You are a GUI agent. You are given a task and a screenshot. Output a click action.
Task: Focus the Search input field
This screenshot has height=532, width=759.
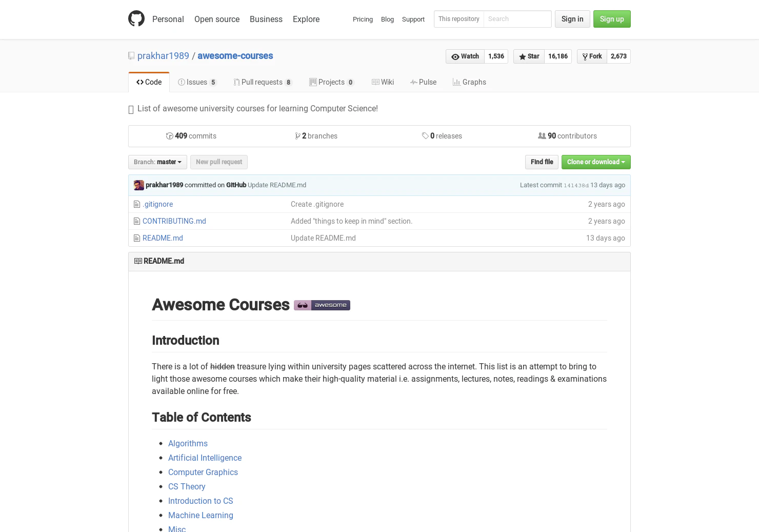point(517,19)
